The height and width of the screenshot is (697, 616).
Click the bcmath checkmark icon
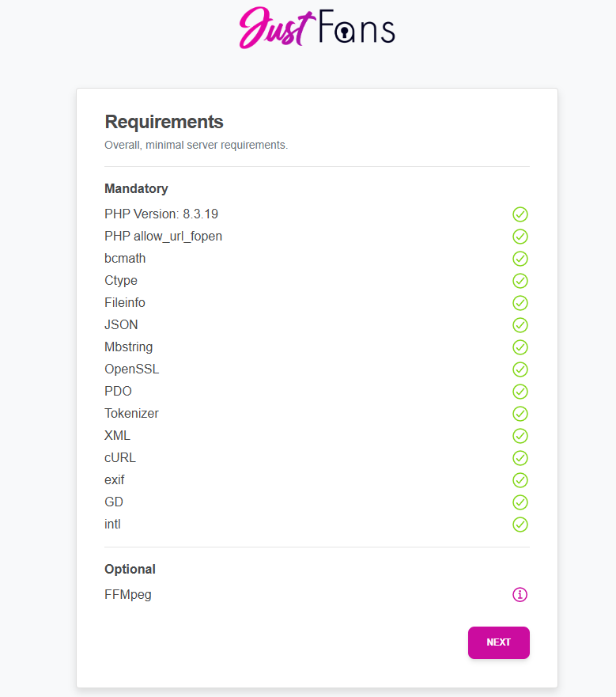[x=520, y=259]
